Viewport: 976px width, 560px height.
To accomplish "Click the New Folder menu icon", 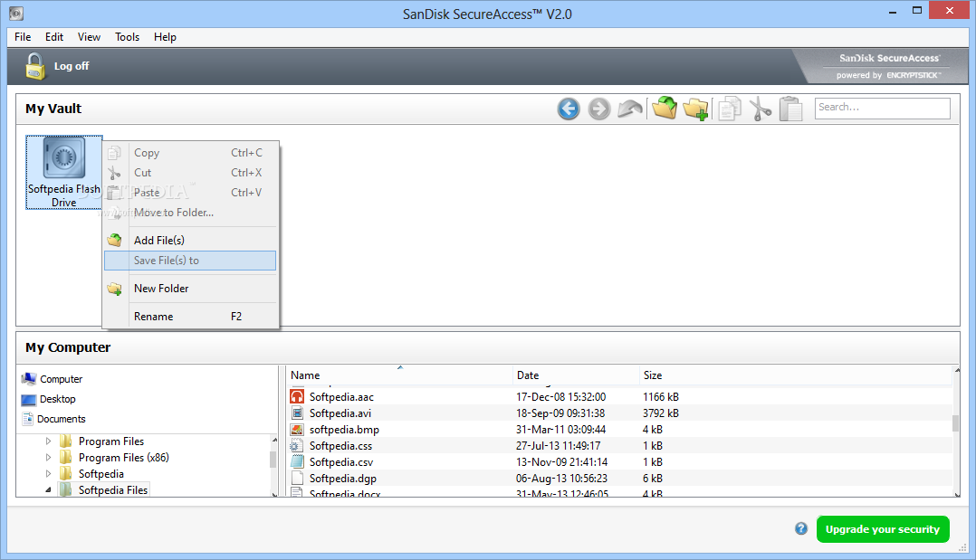I will click(x=114, y=289).
